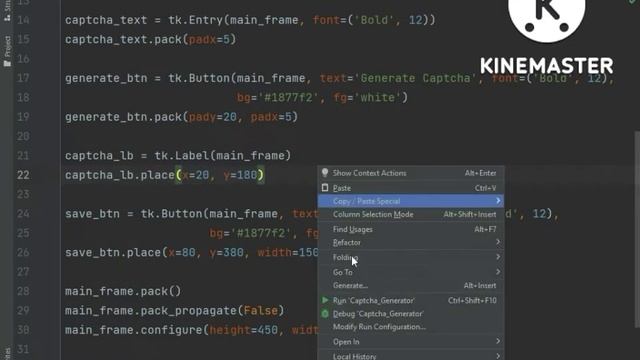The width and height of the screenshot is (640, 360).
Task: Click line number 17 in gutter
Action: 23,78
